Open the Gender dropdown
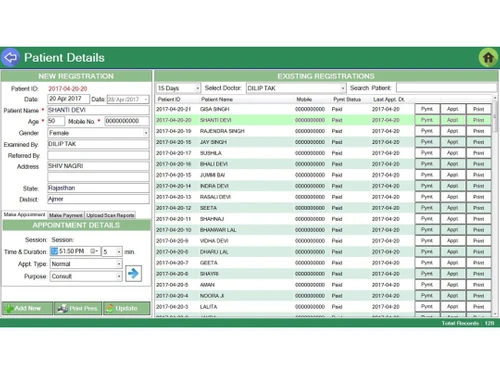The image size is (500, 375). pos(146,133)
